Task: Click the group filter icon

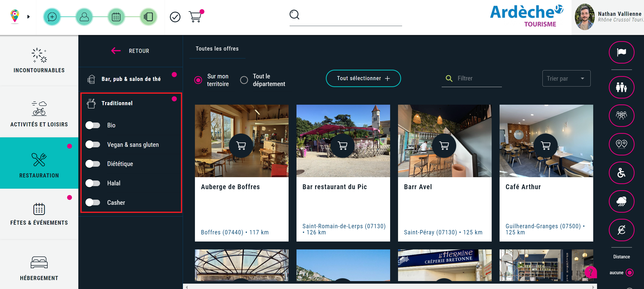Action: tap(622, 116)
